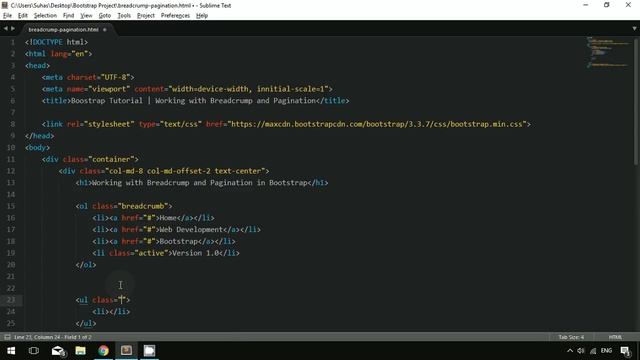The height and width of the screenshot is (360, 640).
Task: Toggle side bar icon in status bar
Action: coord(7,337)
